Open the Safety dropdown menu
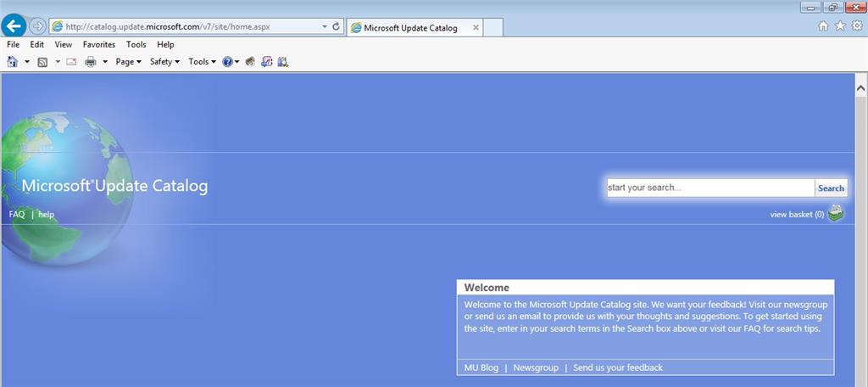Screen dimensions: 868x387 (x=164, y=62)
